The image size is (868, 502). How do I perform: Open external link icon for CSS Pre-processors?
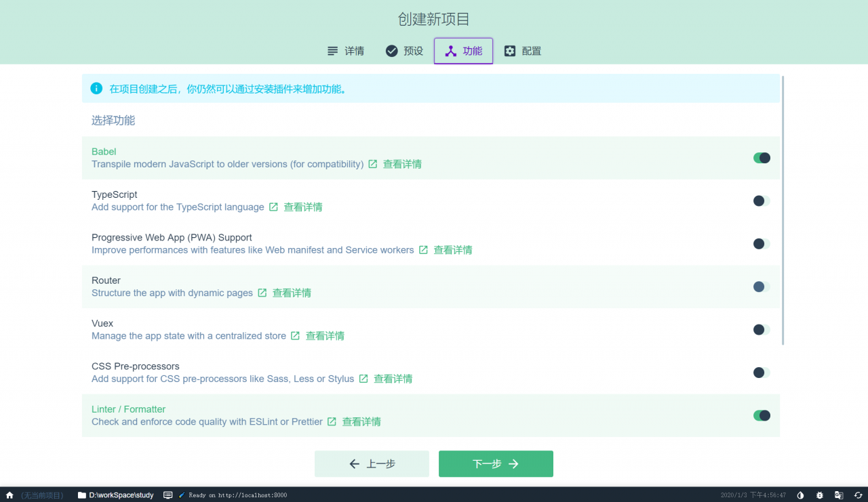[x=363, y=379]
